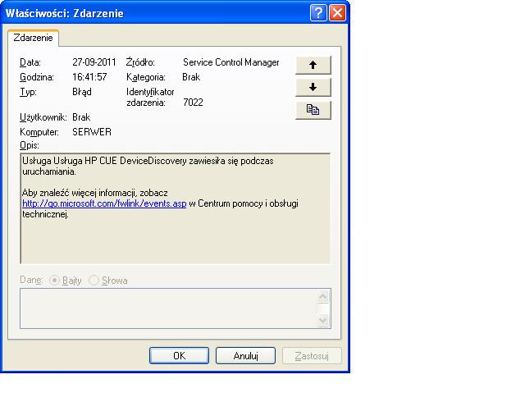
Task: Click the computer name SERWER
Action: pyautogui.click(x=92, y=131)
